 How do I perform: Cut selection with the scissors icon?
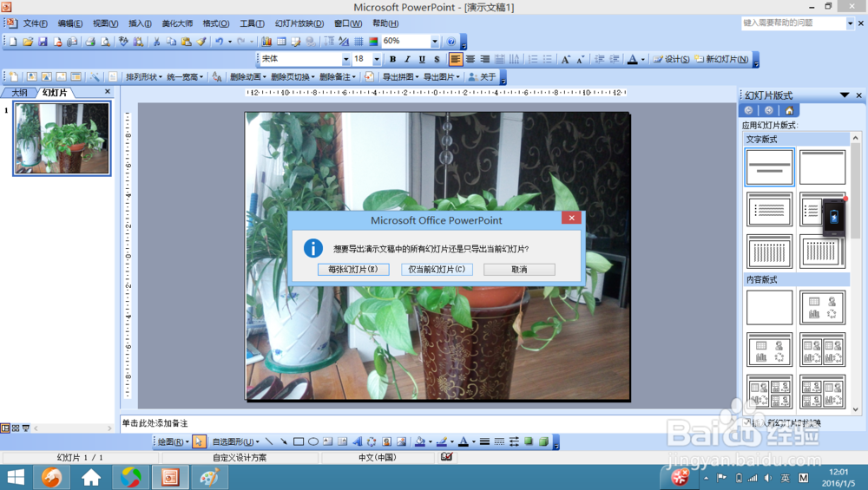156,42
